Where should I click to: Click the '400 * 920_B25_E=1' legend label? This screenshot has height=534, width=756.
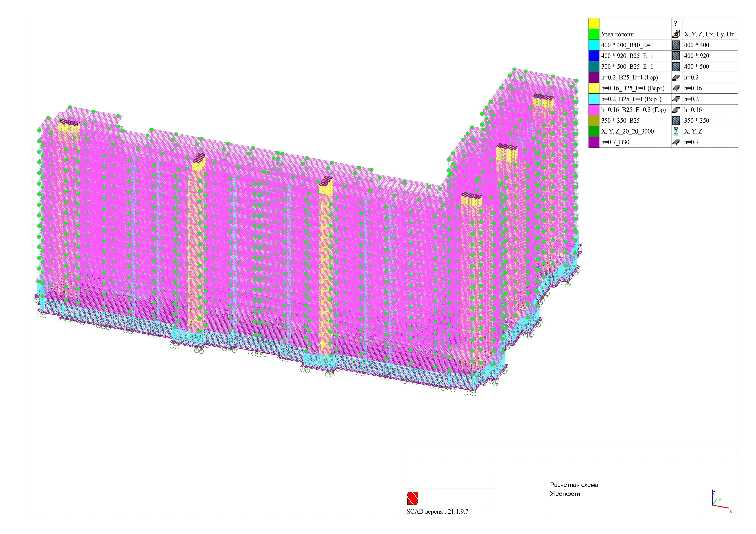[x=627, y=56]
